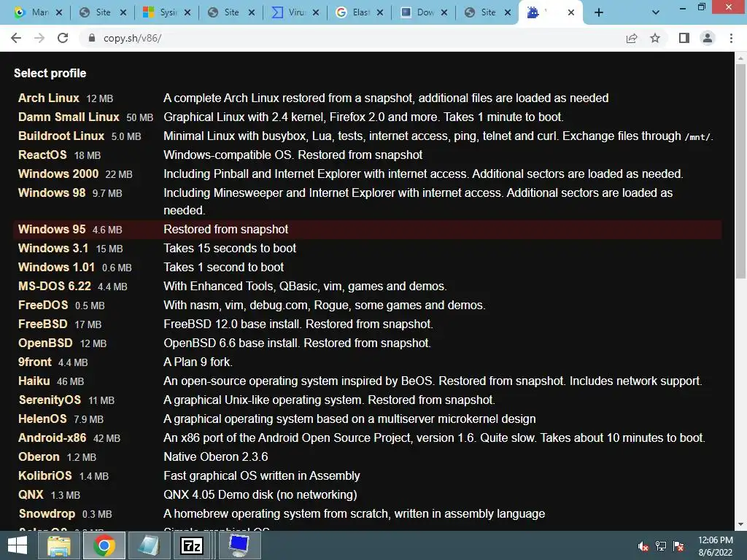Image resolution: width=747 pixels, height=560 pixels.
Task: Switch to the 'Sysi' tab
Action: coord(168,12)
